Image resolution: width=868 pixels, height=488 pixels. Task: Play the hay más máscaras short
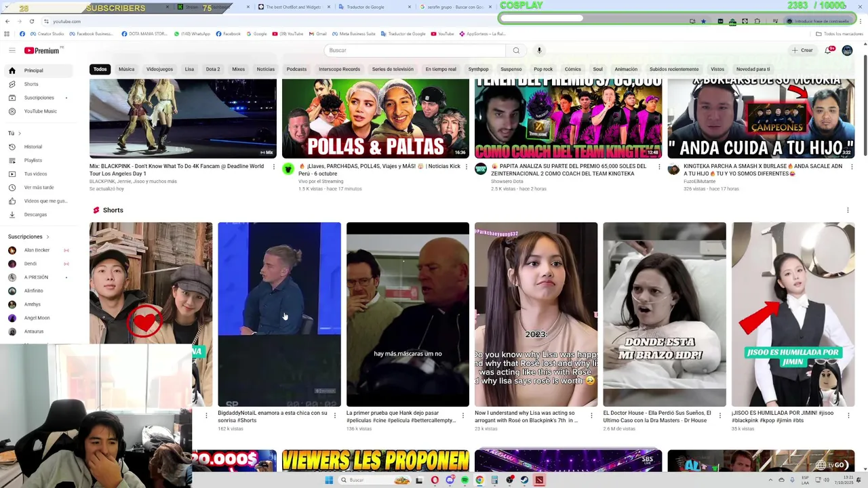pyautogui.click(x=408, y=314)
